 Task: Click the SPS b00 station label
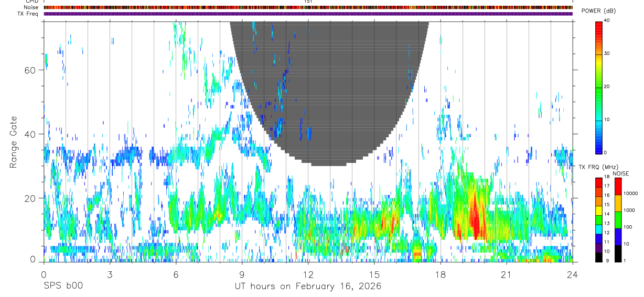tap(63, 287)
